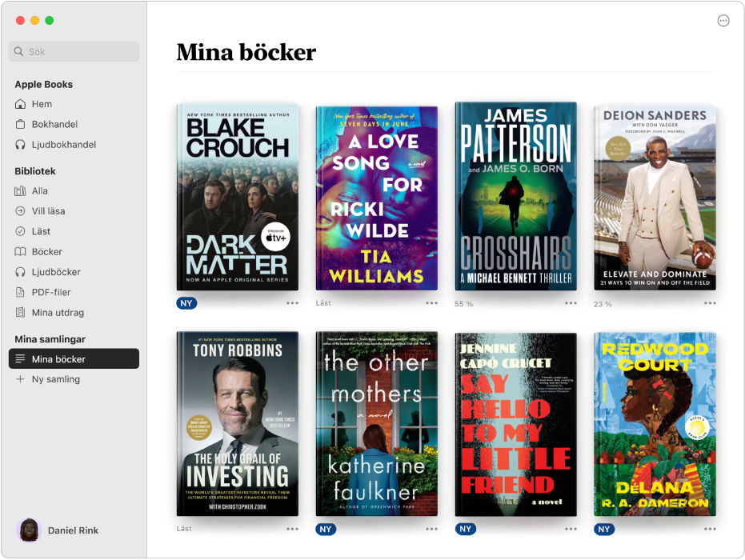Click plus icon for Ny samling
The height and width of the screenshot is (560, 745).
pos(20,379)
